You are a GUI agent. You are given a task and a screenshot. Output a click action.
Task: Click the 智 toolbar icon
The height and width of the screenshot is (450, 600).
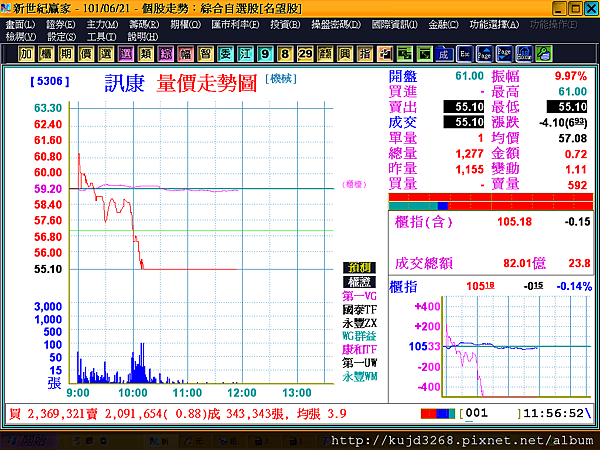click(205, 54)
